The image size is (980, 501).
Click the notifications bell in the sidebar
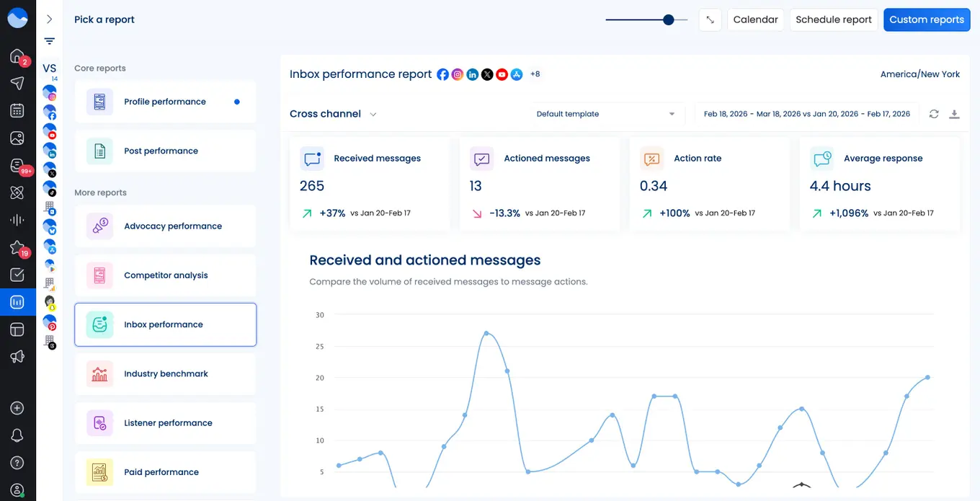pyautogui.click(x=17, y=435)
